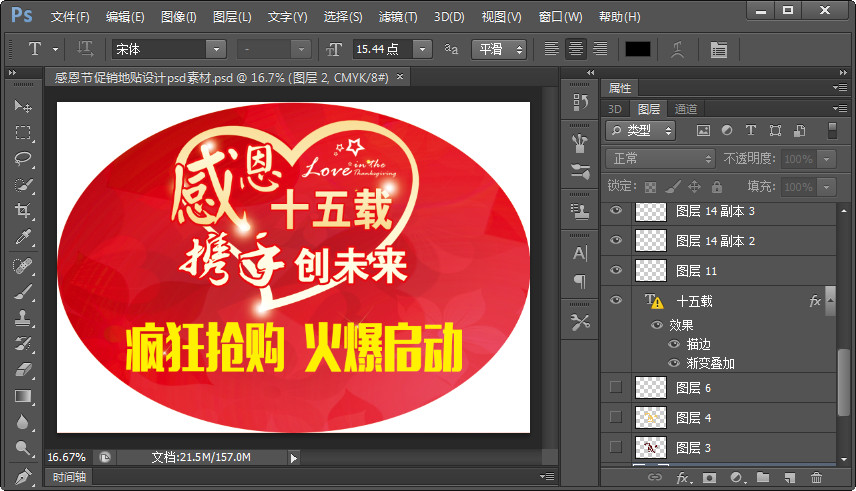Select the Pen tool

click(x=23, y=476)
